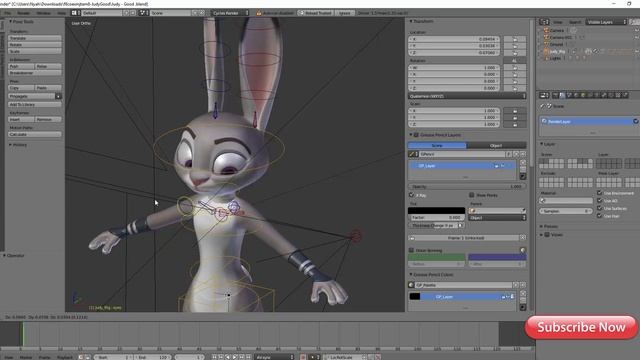The height and width of the screenshot is (360, 640).
Task: Click the blue onion skin After color
Action: pyautogui.click(x=497, y=257)
